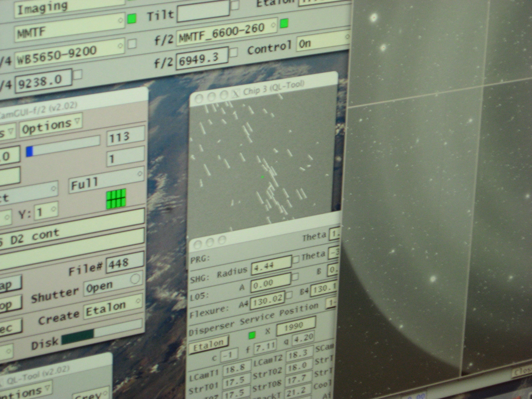Open the MMTF_6600-260 filter dropdown
This screenshot has width=532, height=399.
227,32
